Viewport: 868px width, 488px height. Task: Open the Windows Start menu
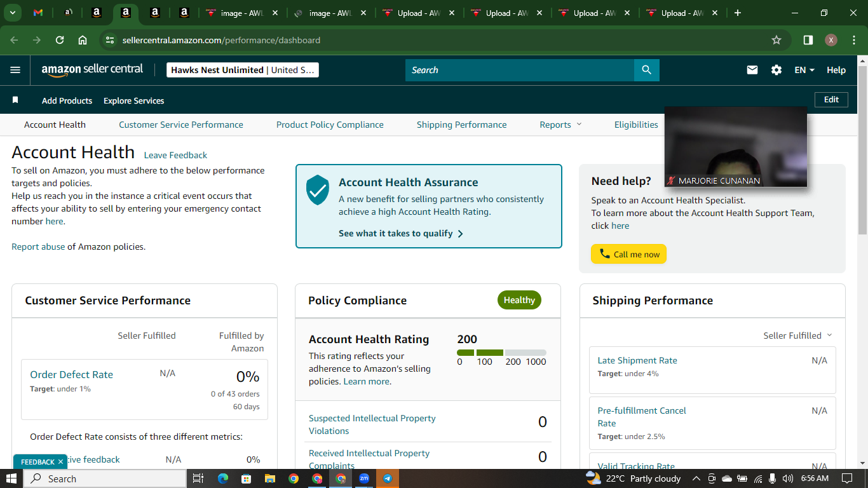click(x=11, y=478)
